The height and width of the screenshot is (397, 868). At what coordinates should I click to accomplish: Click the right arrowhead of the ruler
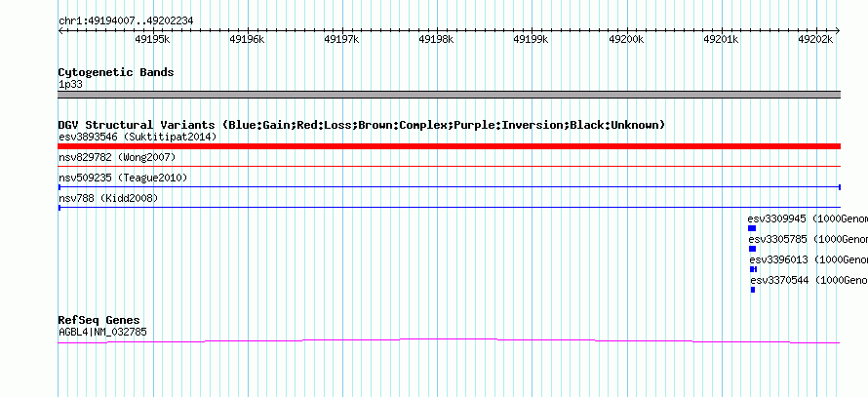coord(837,30)
